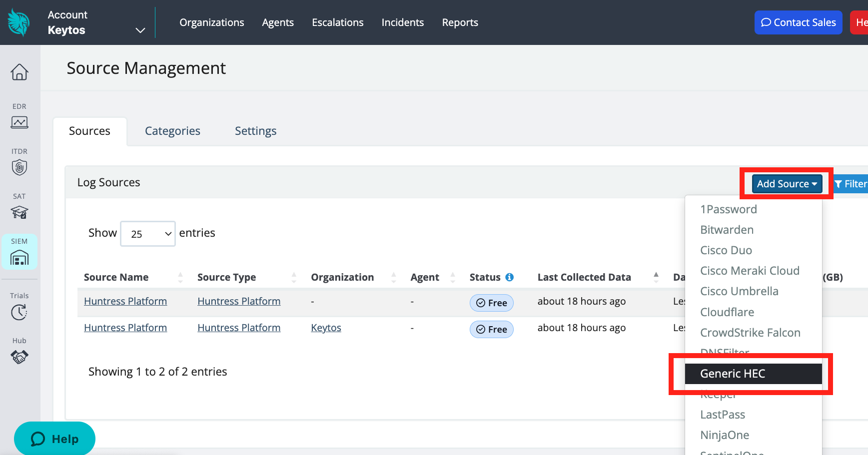Click the Huntress logo in the top bar
Image resolution: width=868 pixels, height=455 pixels.
click(18, 22)
